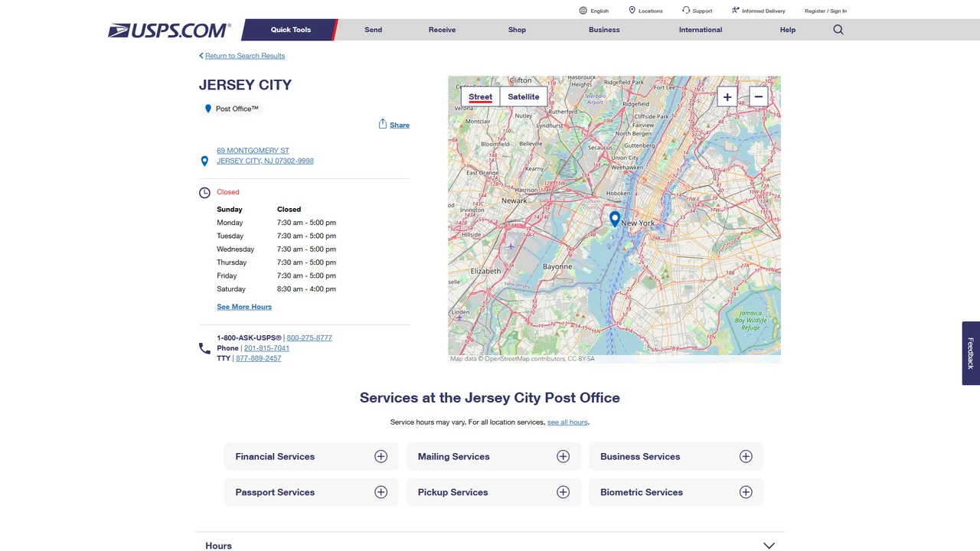The height and width of the screenshot is (551, 980).
Task: Open the Help menu
Action: (x=788, y=30)
